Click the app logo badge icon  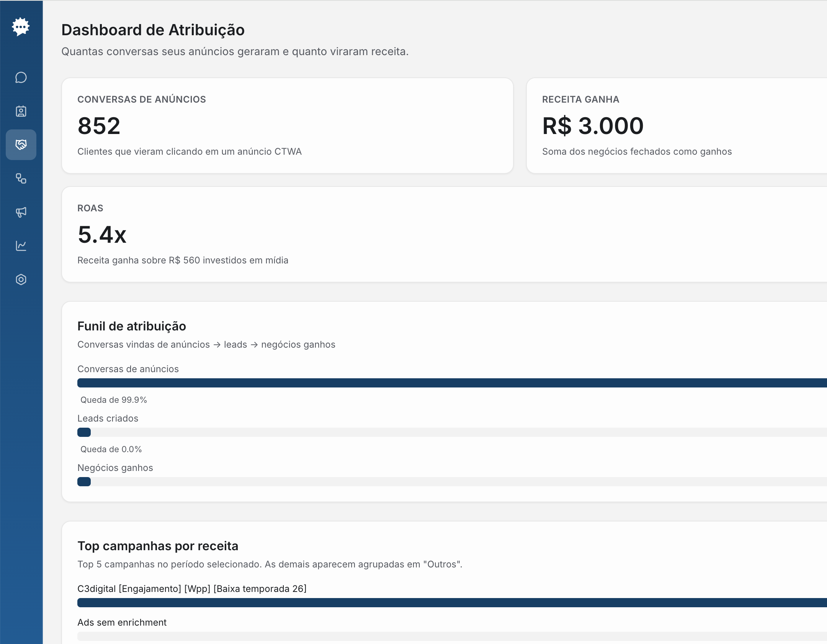(21, 27)
